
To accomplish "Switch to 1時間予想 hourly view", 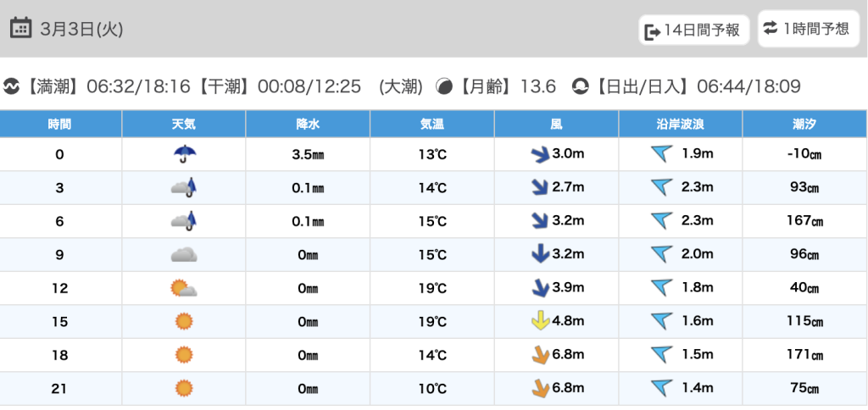I will [805, 29].
